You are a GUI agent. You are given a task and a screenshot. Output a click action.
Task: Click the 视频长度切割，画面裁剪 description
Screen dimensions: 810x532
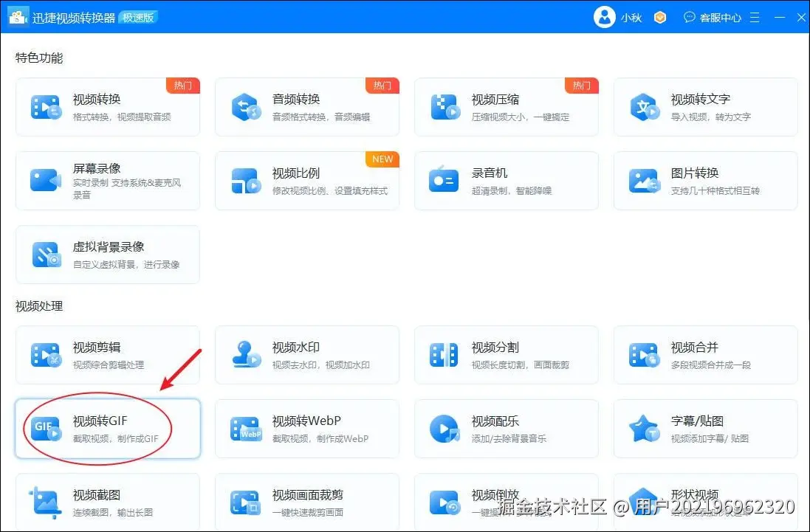point(521,365)
